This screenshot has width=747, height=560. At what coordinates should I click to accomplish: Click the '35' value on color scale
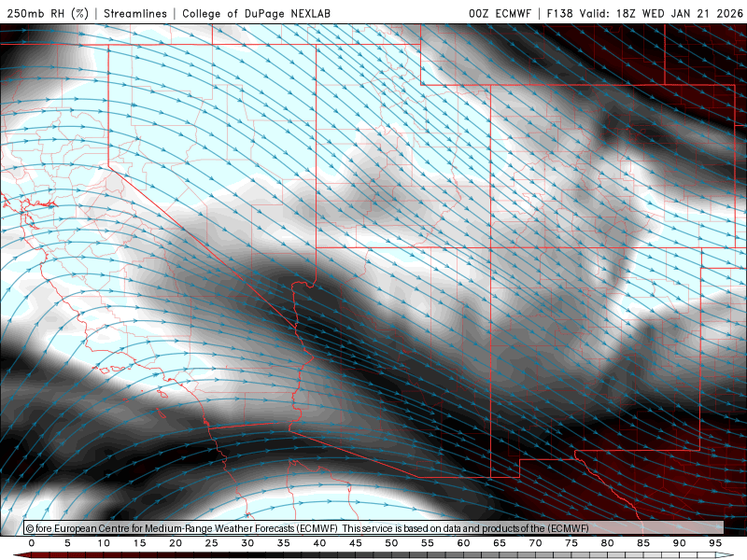[284, 543]
